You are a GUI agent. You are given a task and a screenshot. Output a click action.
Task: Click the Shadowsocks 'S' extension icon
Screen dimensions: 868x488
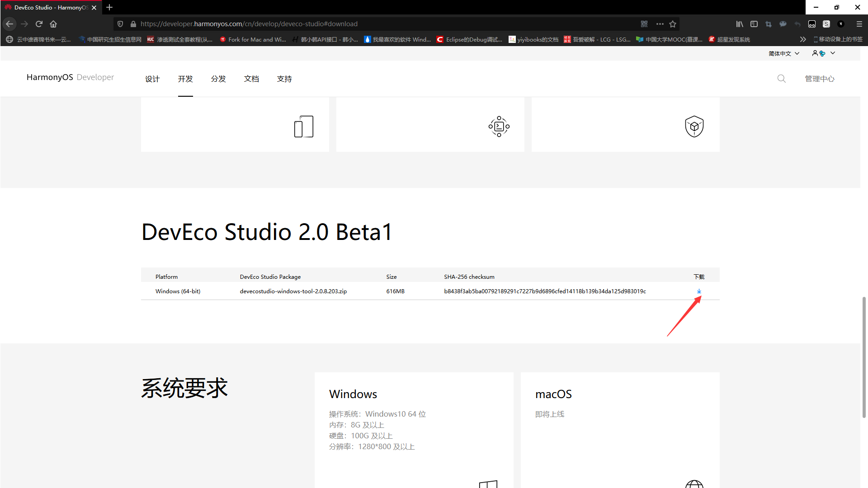point(826,24)
